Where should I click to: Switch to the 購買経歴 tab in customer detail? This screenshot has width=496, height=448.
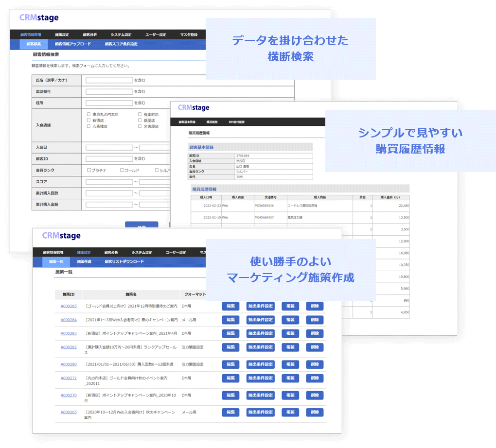point(211,121)
